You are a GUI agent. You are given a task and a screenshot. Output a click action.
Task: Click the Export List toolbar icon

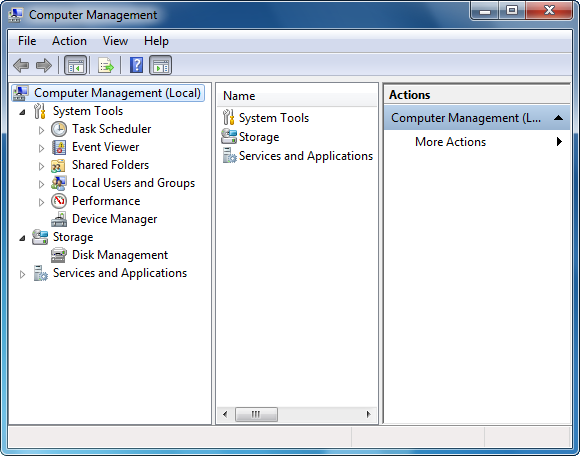tap(106, 65)
